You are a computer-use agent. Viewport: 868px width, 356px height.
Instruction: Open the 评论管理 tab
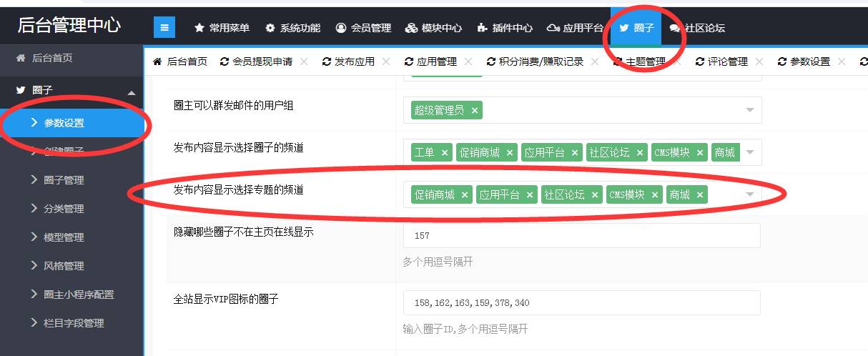(x=727, y=62)
